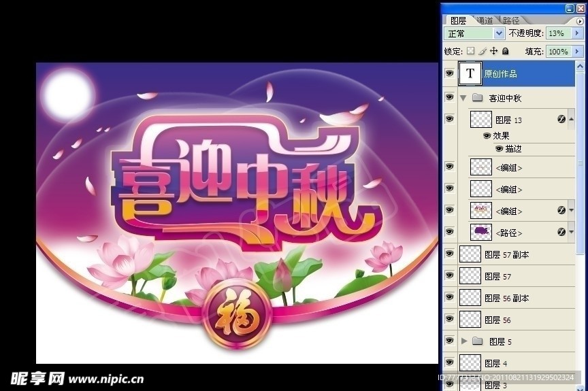Click the T thumbnail of 原创作品 layer
Screen dimensions: 588x391
470,73
